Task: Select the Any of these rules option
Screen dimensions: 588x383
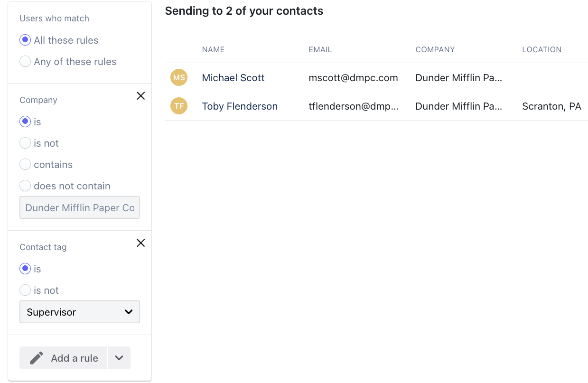Action: (25, 62)
